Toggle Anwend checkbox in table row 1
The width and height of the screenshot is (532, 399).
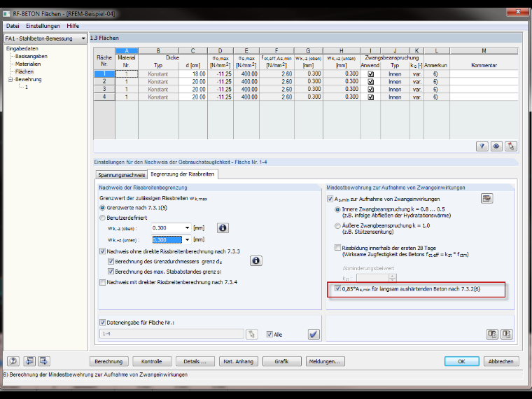(370, 74)
